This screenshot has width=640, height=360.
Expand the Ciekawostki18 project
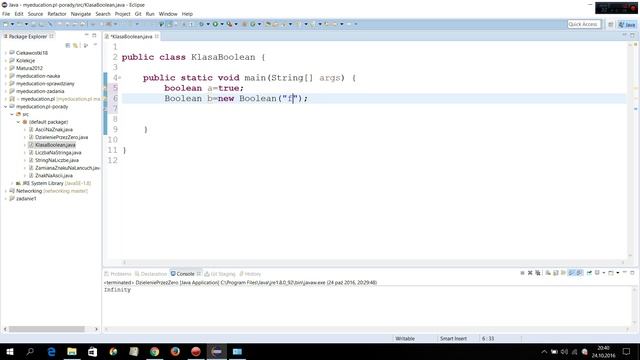(6, 53)
